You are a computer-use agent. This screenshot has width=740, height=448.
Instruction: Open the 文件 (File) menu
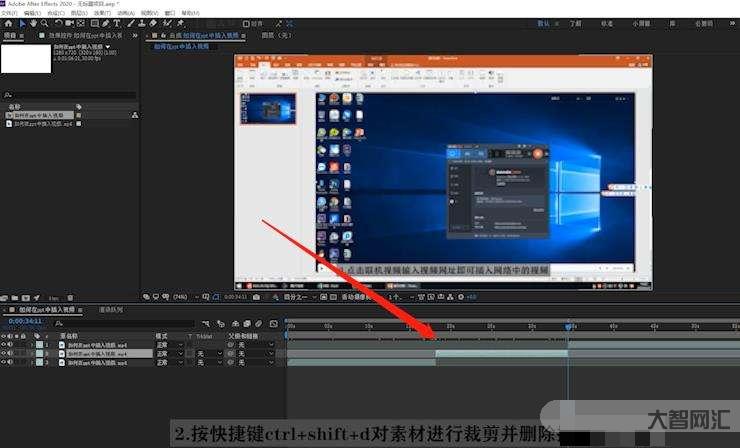tap(8, 13)
